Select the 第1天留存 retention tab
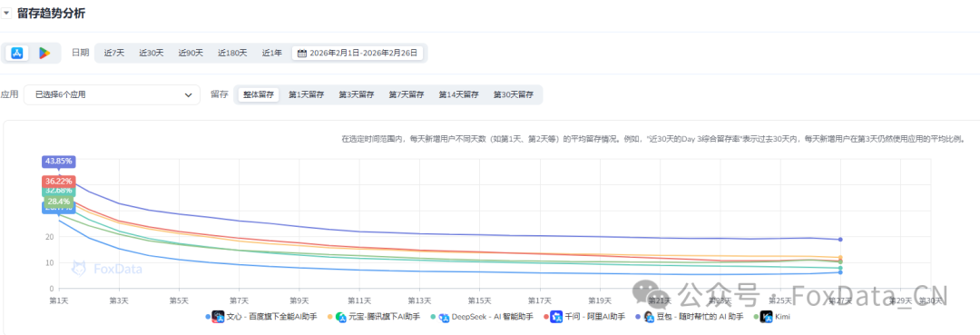Screen dimensions: 980x335 [307, 95]
